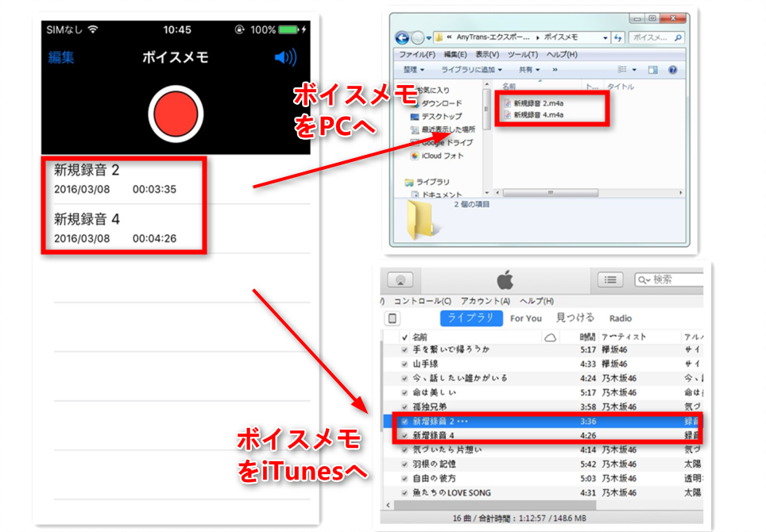Image resolution: width=766 pixels, height=532 pixels.
Task: Click the iCloud column header icon
Action: [x=550, y=337]
